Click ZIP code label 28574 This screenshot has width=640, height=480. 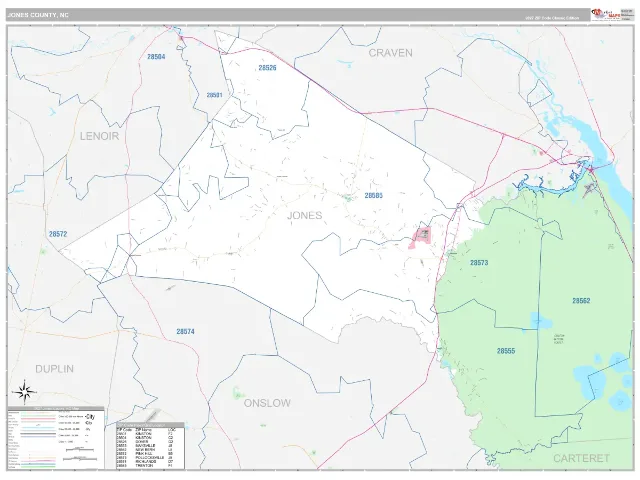tap(185, 331)
